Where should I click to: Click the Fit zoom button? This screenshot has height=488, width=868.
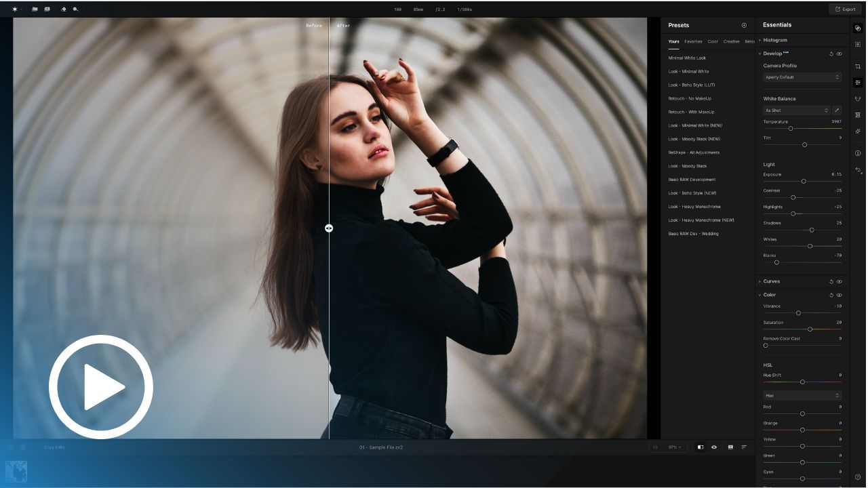click(655, 447)
